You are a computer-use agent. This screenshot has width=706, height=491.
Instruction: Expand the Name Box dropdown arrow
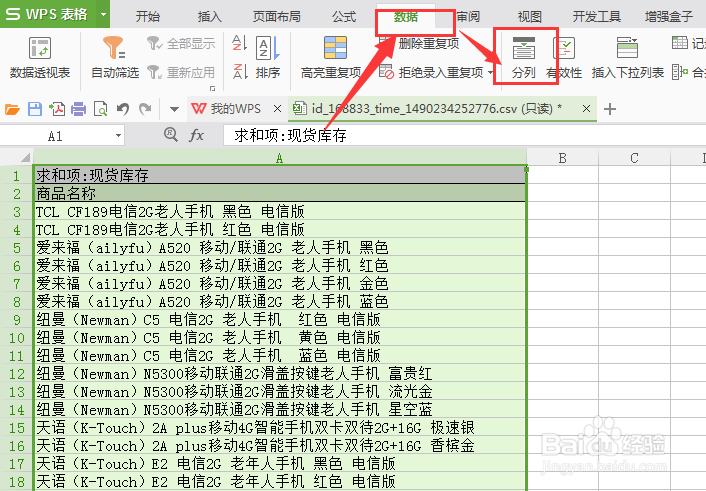point(118,136)
